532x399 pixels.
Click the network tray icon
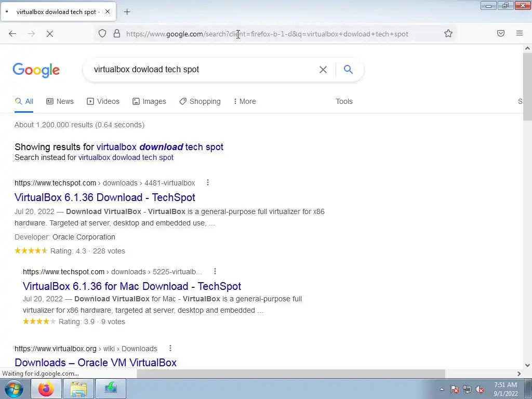(467, 390)
